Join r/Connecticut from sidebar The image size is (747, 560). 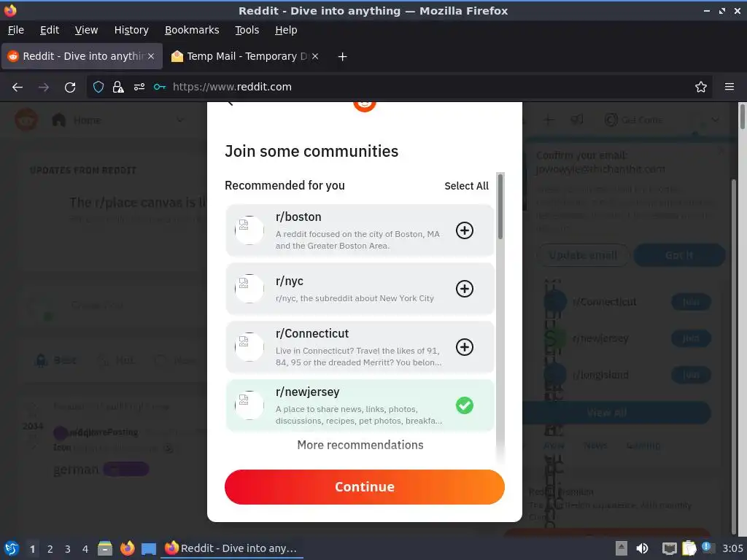point(691,302)
